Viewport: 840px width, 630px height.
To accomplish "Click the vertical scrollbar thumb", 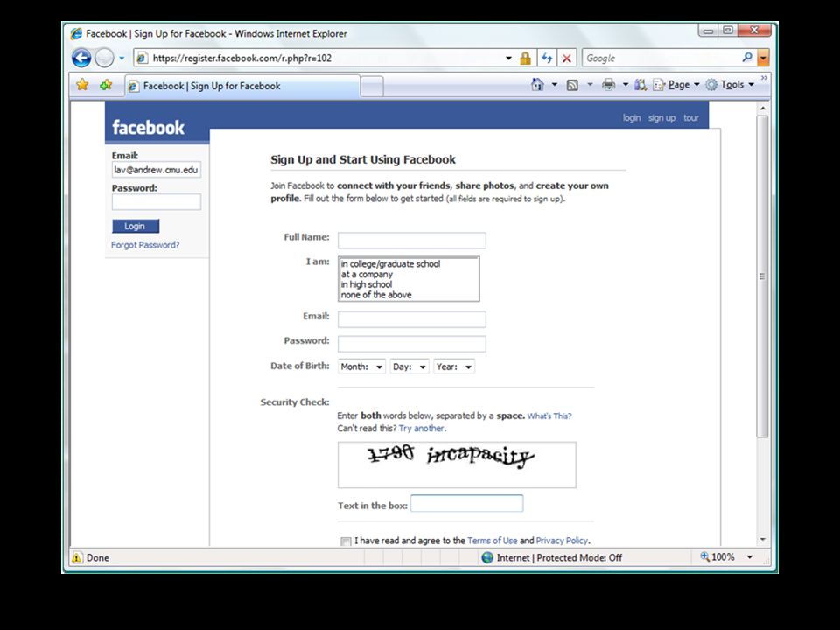I will (762, 276).
